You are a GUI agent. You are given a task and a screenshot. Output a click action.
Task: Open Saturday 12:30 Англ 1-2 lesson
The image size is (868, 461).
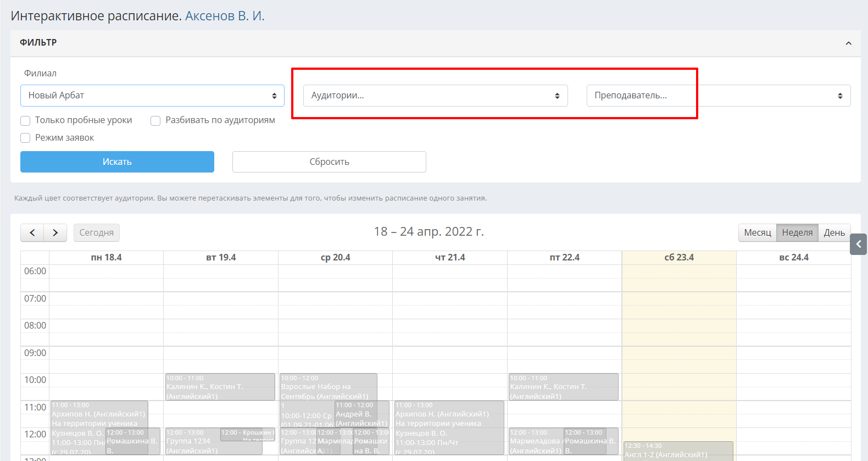678,451
